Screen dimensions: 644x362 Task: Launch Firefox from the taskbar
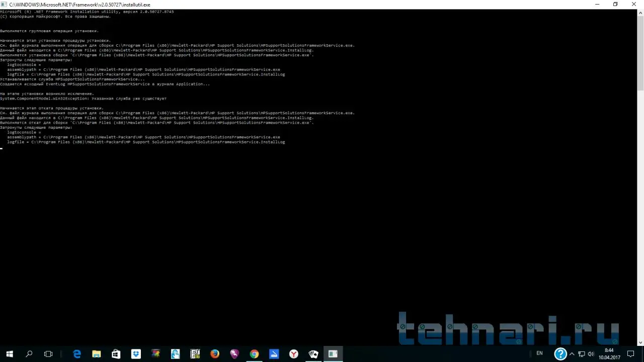pos(215,354)
